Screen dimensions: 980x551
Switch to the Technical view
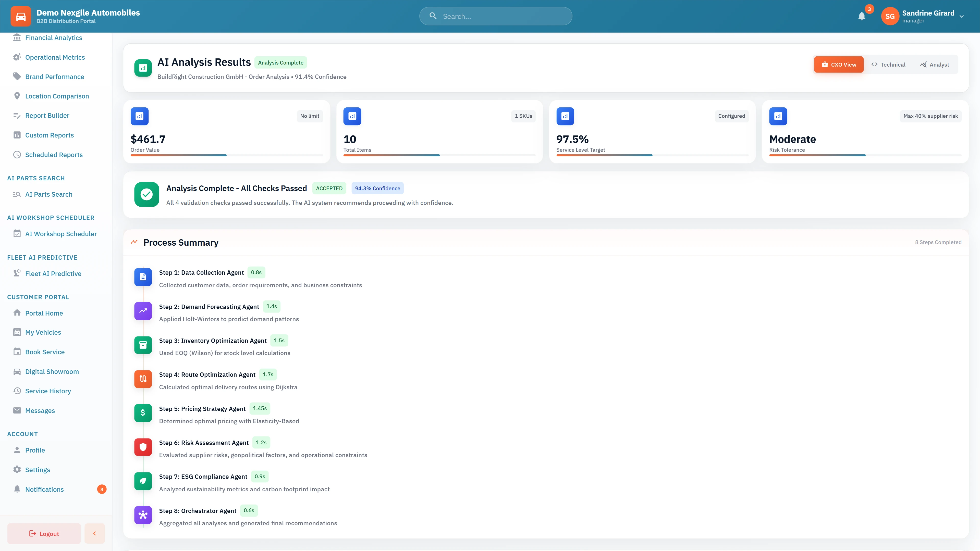coord(889,64)
